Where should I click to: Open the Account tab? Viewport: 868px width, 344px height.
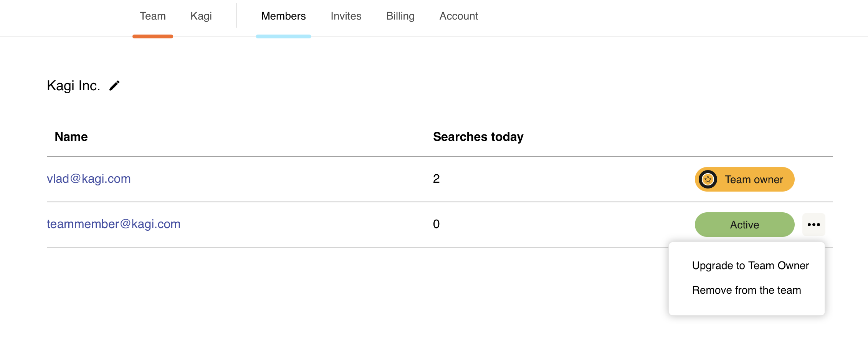pyautogui.click(x=459, y=16)
